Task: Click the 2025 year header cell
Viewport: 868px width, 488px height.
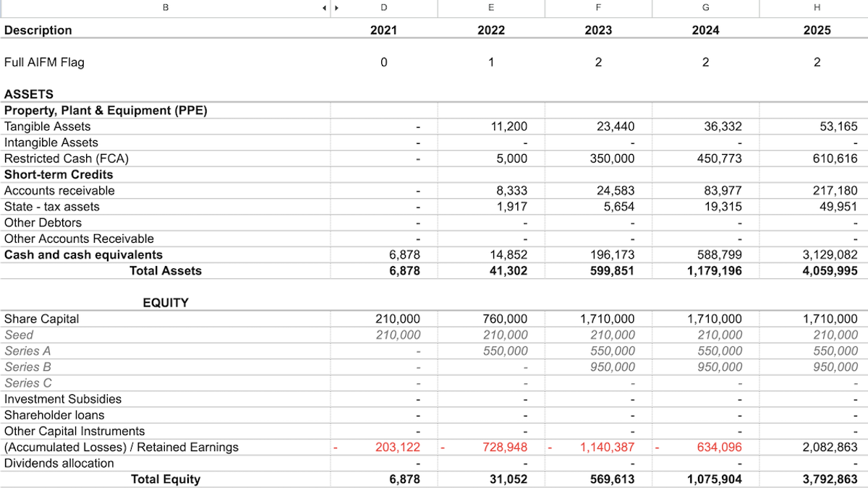Action: pos(817,30)
